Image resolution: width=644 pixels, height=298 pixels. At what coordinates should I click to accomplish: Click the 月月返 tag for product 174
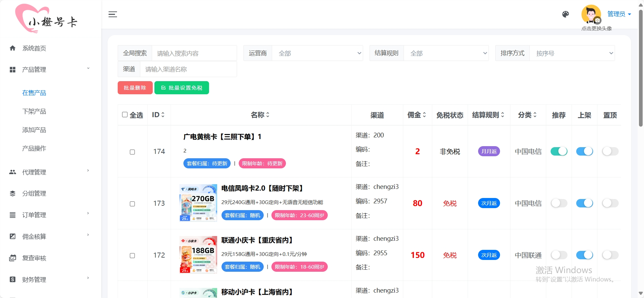pos(489,151)
